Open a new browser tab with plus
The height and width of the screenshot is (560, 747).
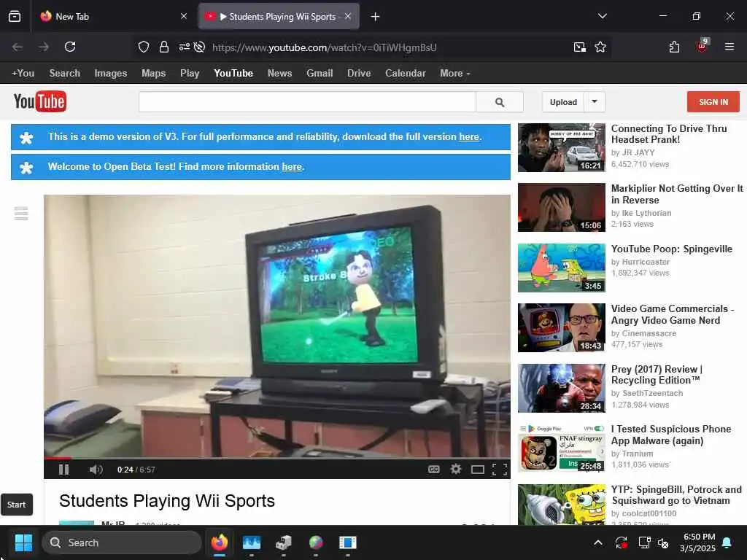click(376, 17)
